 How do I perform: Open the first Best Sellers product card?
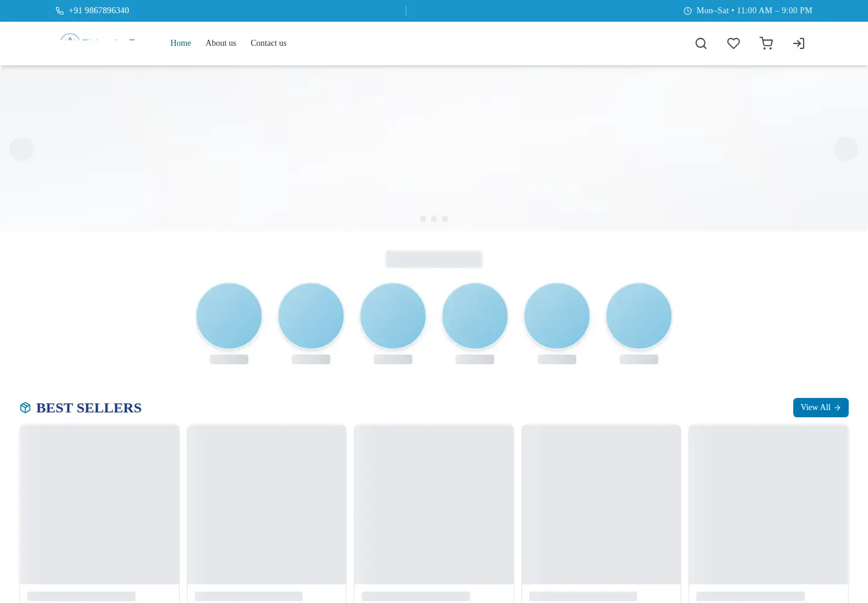pyautogui.click(x=99, y=514)
